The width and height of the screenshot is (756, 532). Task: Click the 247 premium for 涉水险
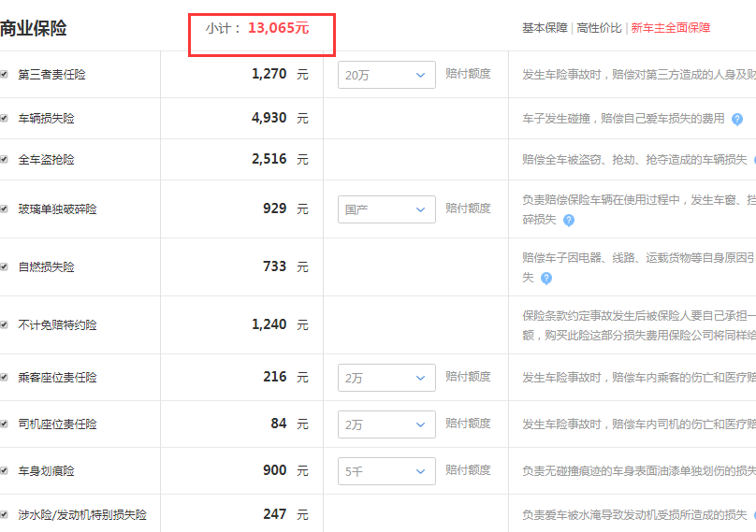(275, 513)
